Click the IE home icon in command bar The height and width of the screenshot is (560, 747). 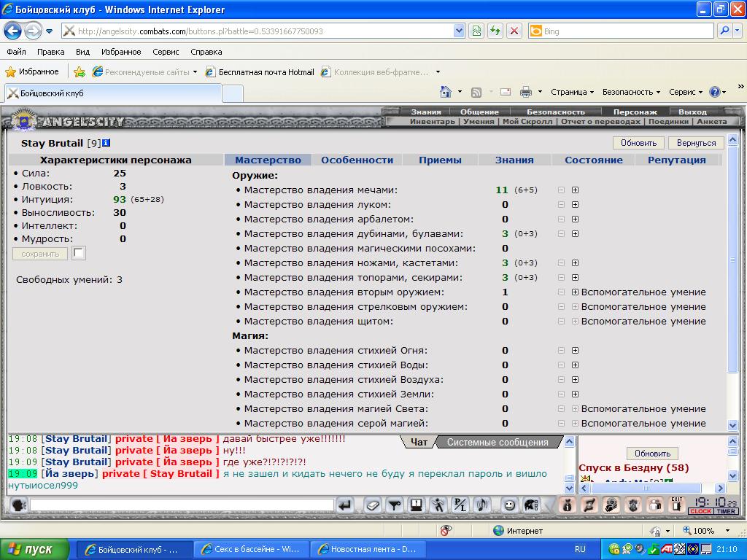446,91
